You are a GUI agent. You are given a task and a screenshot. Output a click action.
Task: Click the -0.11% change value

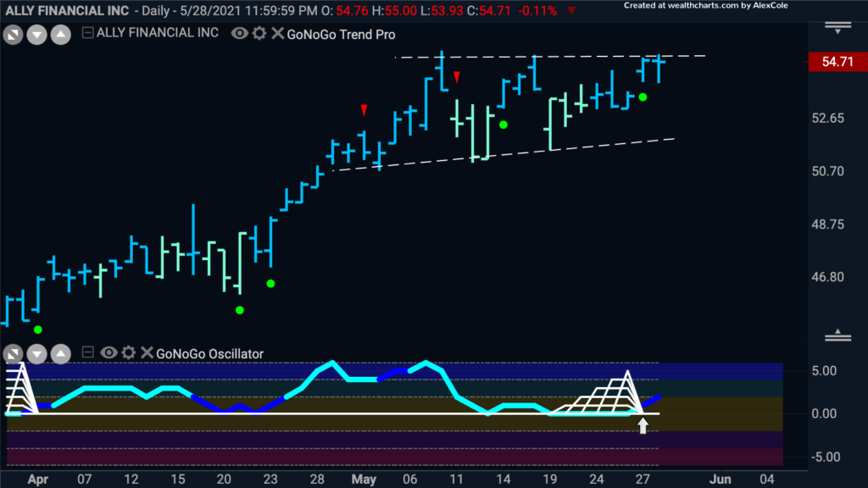click(x=537, y=10)
